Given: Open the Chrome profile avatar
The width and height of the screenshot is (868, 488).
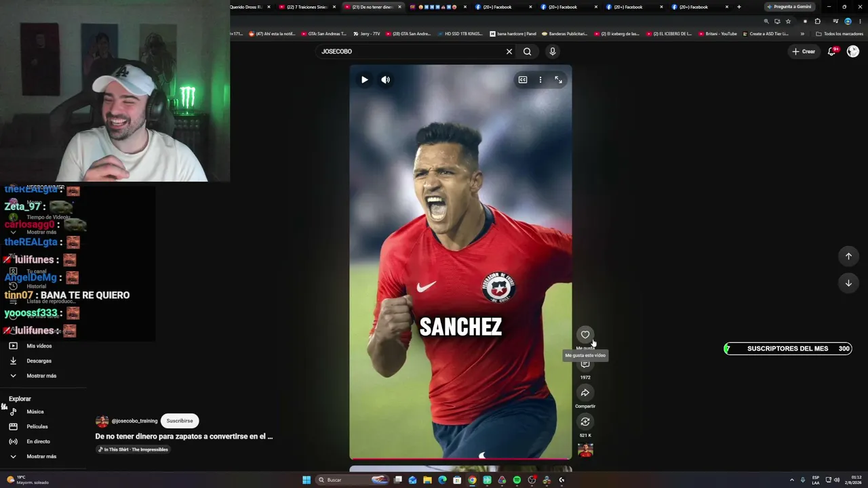Looking at the screenshot, I should tap(848, 21).
